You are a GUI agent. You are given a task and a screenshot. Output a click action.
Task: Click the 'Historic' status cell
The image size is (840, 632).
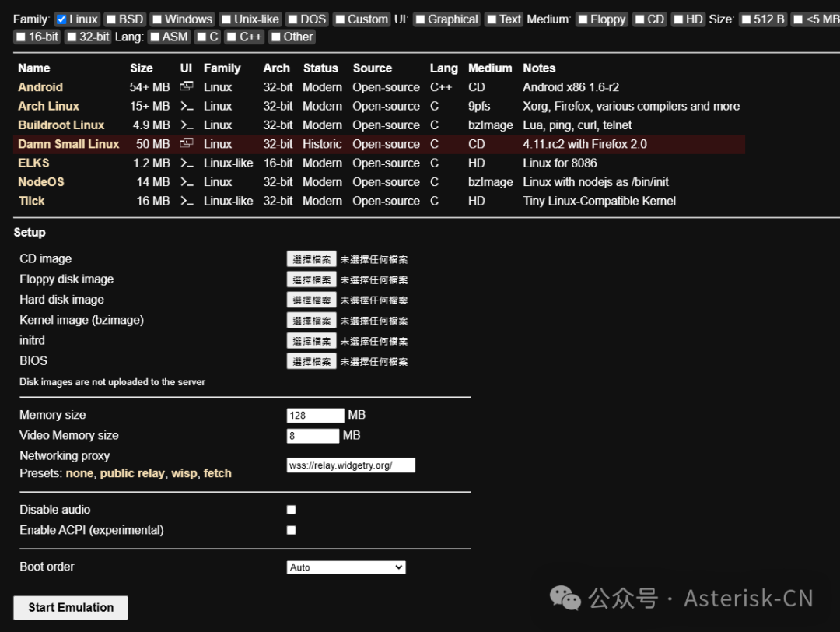(322, 144)
